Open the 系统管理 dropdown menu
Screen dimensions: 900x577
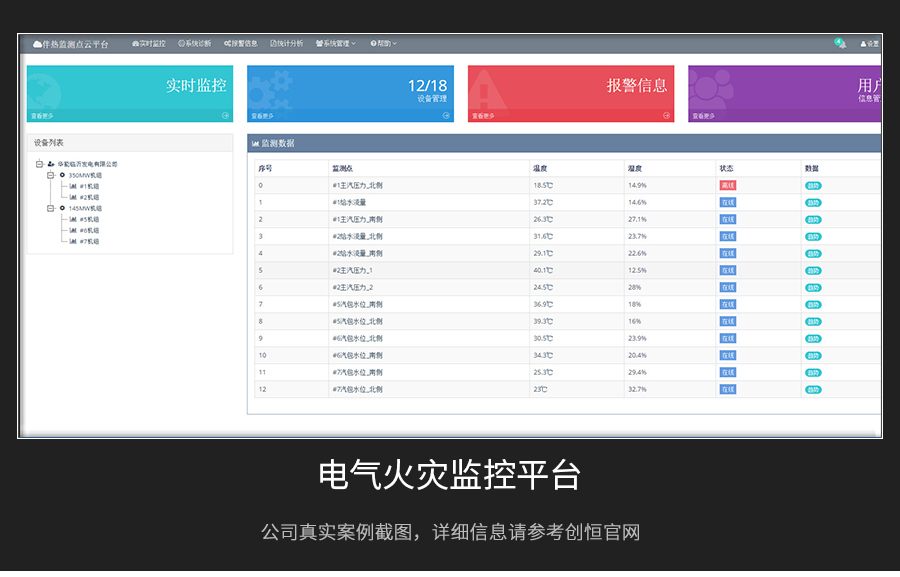coord(336,44)
